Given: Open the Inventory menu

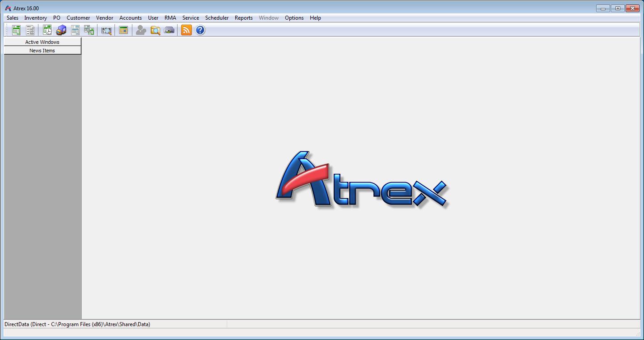Looking at the screenshot, I should [x=36, y=17].
